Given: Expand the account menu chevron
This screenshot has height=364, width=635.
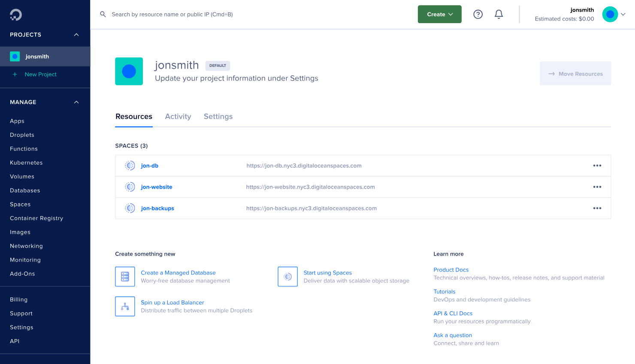Looking at the screenshot, I should point(623,14).
